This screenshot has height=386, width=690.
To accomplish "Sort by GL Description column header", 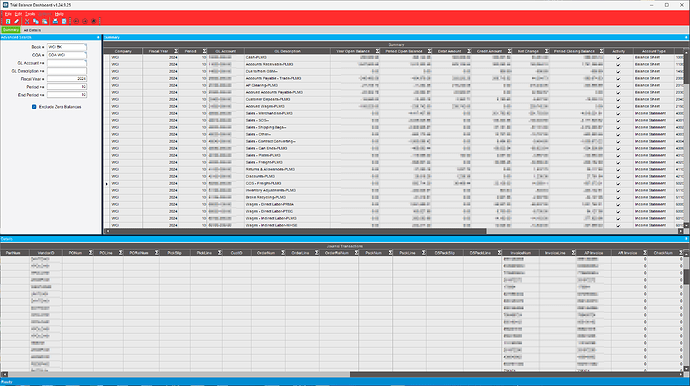I will [287, 51].
